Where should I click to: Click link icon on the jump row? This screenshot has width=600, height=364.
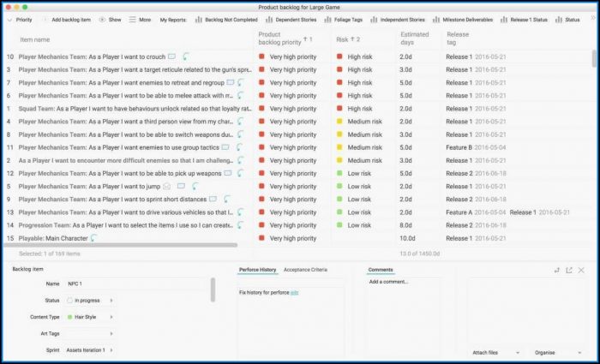point(195,186)
